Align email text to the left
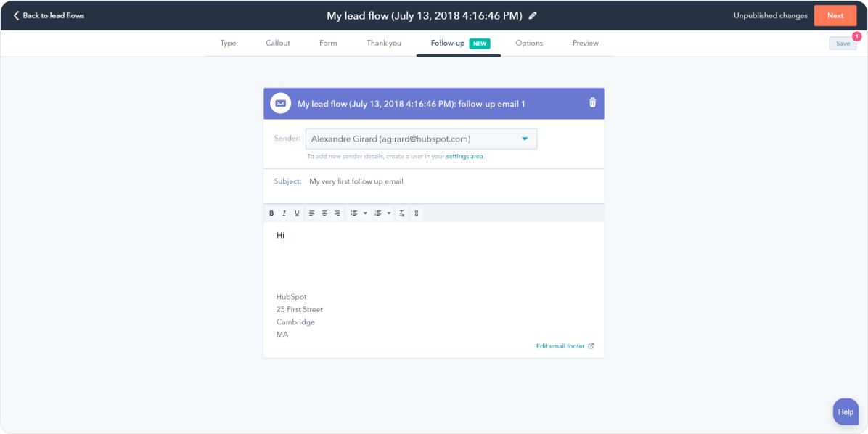This screenshot has width=868, height=434. (x=311, y=213)
